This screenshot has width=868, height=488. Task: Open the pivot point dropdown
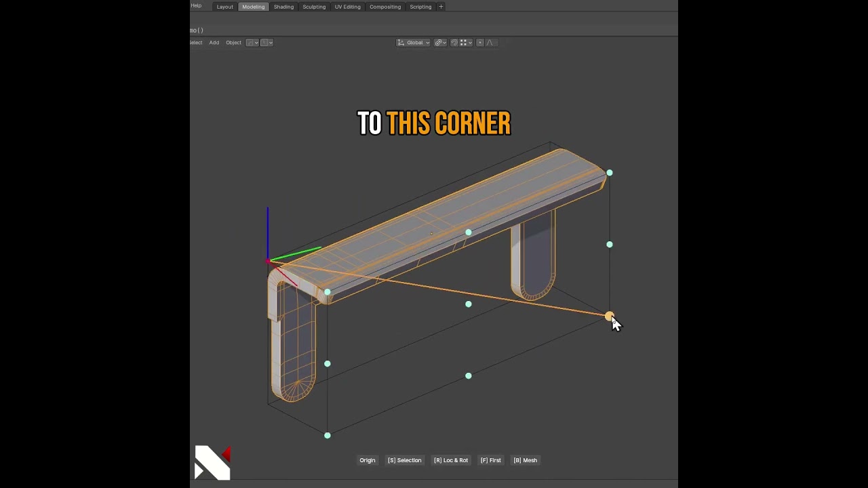(x=439, y=43)
